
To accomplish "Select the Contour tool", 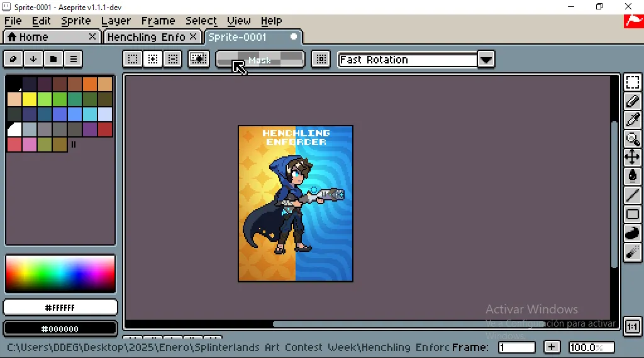I will (x=633, y=233).
